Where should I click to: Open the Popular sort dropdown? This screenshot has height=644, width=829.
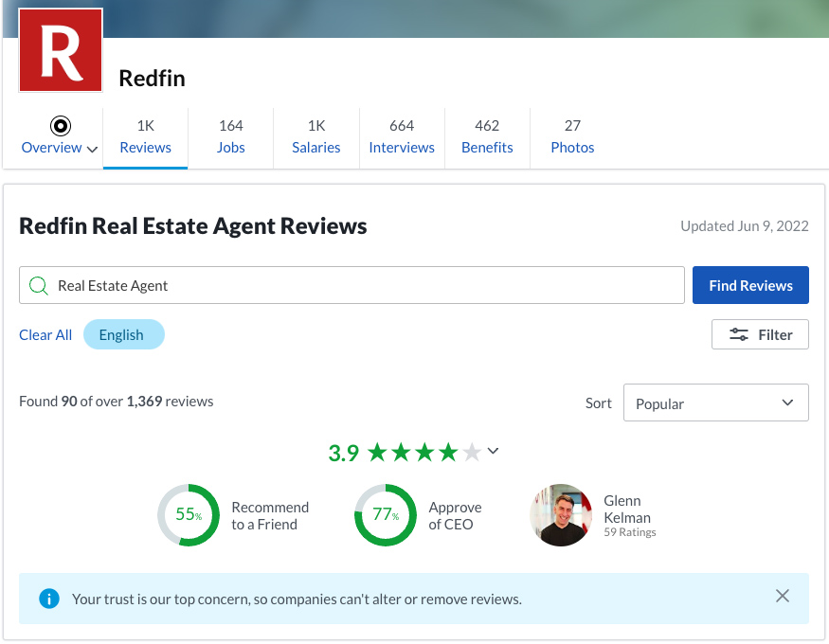tap(716, 403)
